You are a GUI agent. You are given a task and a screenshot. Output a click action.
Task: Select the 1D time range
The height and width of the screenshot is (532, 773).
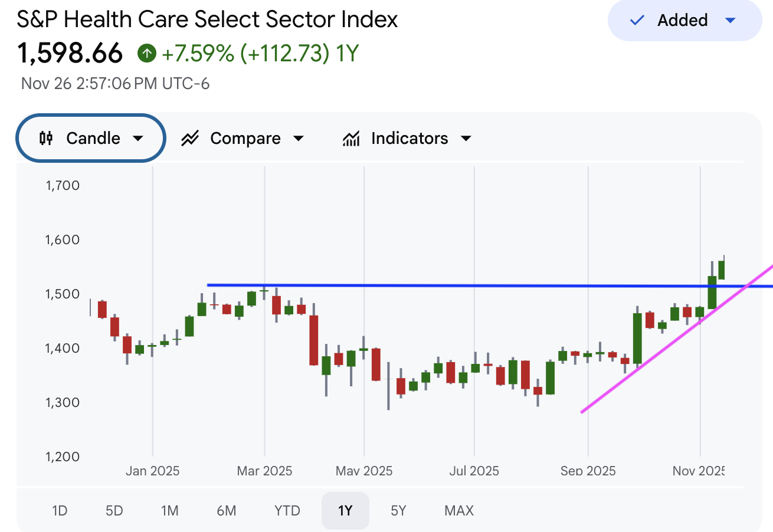60,510
